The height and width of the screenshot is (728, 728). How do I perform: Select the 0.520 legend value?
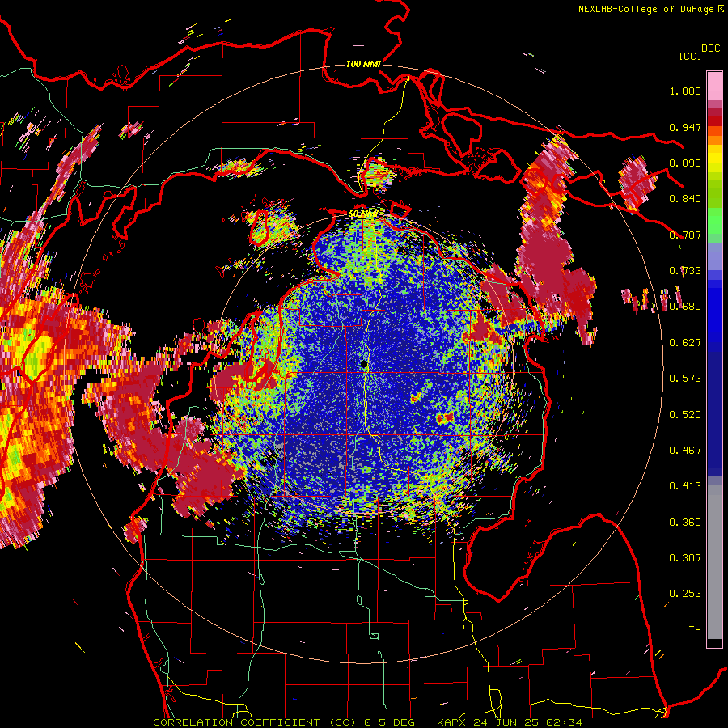tap(685, 415)
